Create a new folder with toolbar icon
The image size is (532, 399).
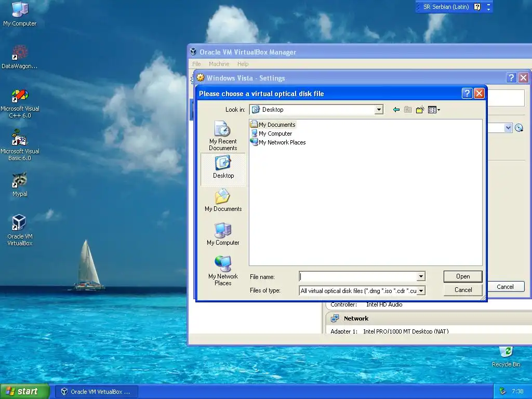pyautogui.click(x=420, y=110)
